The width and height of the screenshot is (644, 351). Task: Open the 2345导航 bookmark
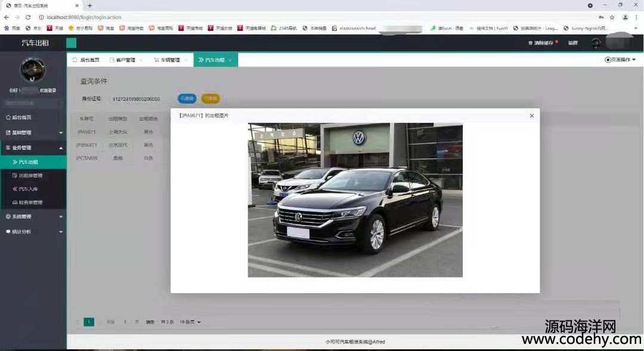point(284,29)
